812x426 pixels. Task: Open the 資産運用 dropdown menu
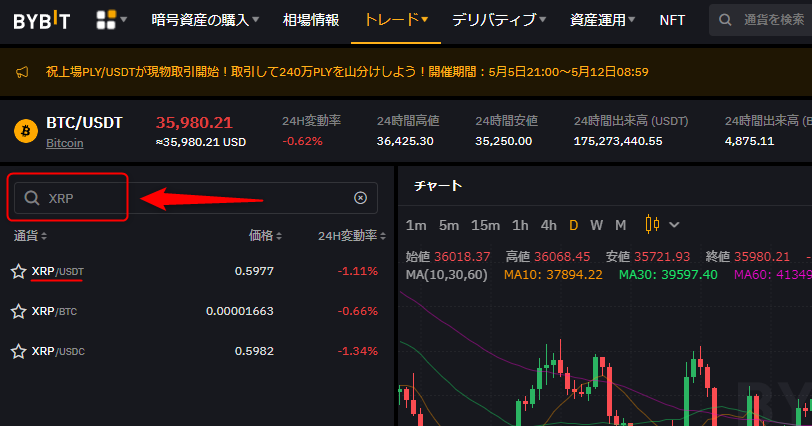[602, 20]
